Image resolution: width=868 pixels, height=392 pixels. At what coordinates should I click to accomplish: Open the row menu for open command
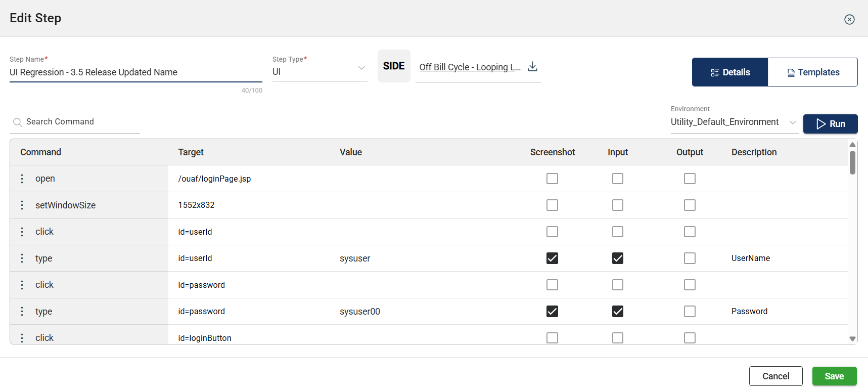coord(22,179)
